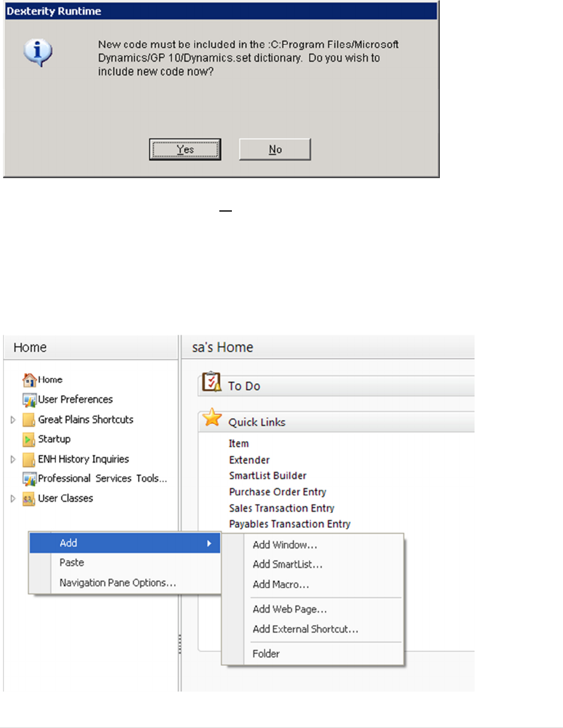Screen dimensions: 563x728
Task: Click the Quick Links star icon
Action: pos(212,418)
